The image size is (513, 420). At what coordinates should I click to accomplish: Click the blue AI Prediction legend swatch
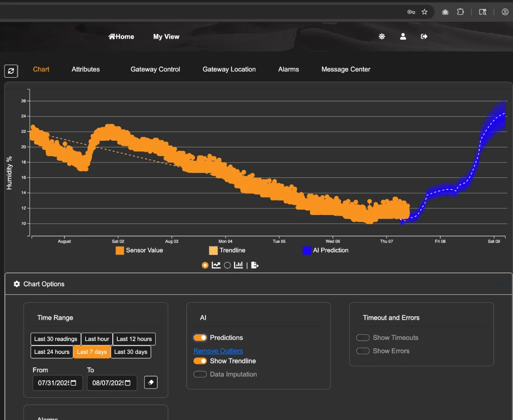(307, 251)
